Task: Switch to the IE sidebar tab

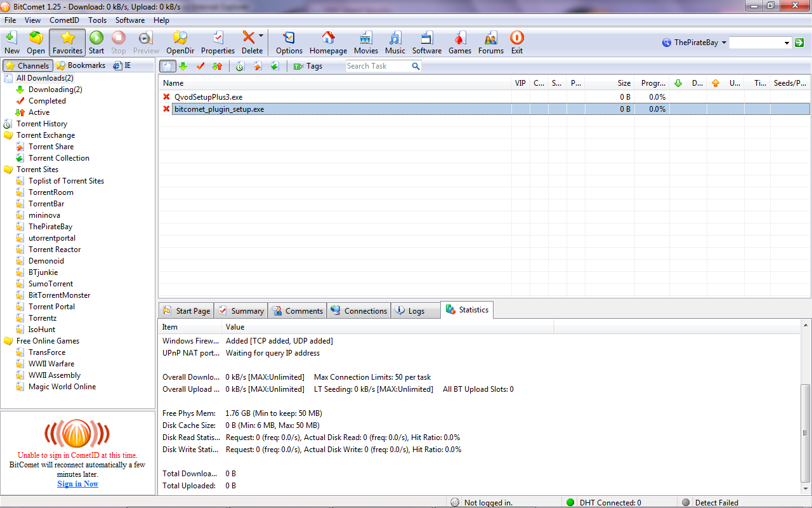Action: (122, 65)
